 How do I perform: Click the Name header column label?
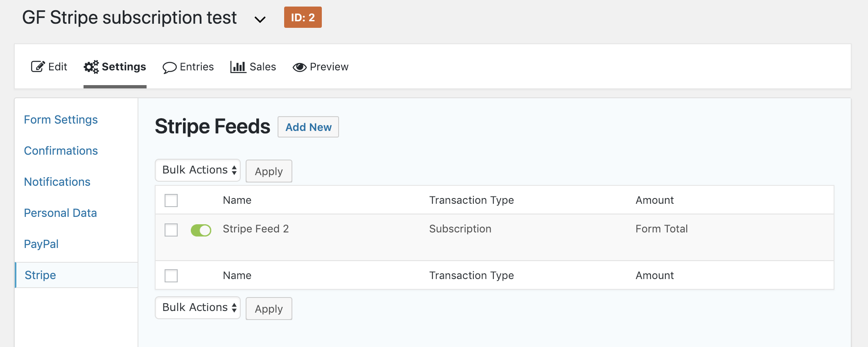pos(237,200)
